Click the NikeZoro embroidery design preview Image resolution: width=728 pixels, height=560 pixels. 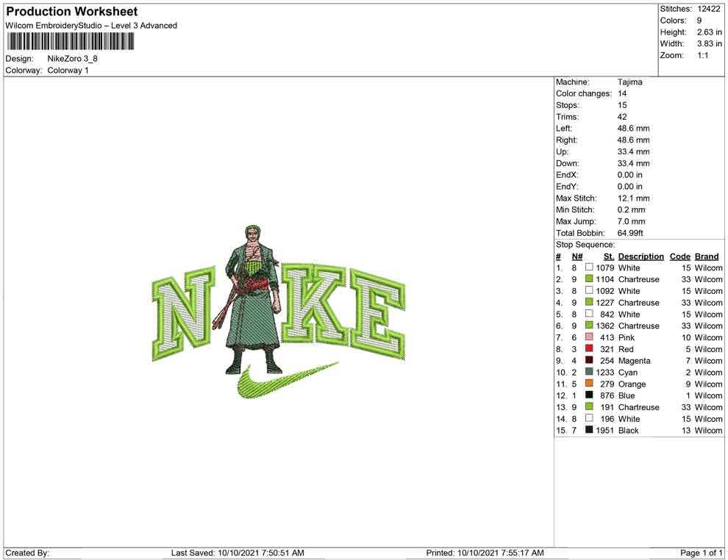point(279,312)
